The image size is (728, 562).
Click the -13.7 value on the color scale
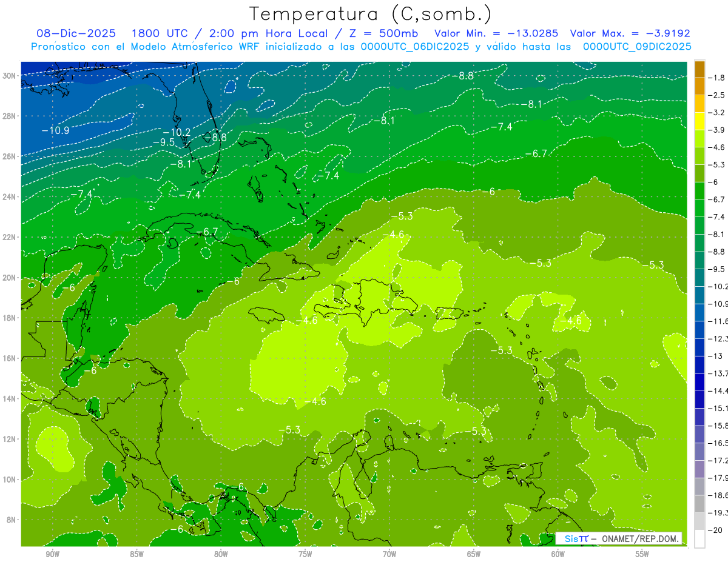[718, 373]
